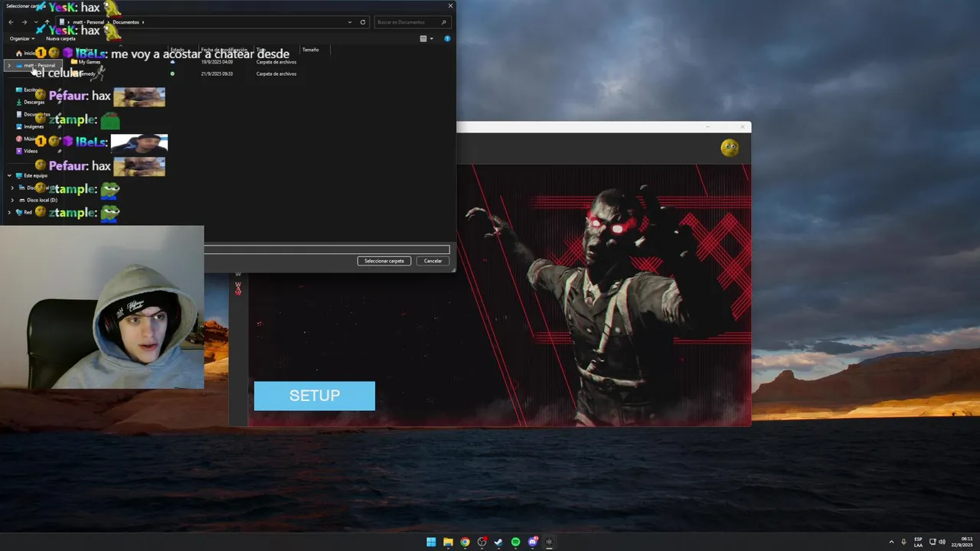Viewport: 980px width, 551px height.
Task: Click the SETUP button in the launcher
Action: pyautogui.click(x=314, y=396)
